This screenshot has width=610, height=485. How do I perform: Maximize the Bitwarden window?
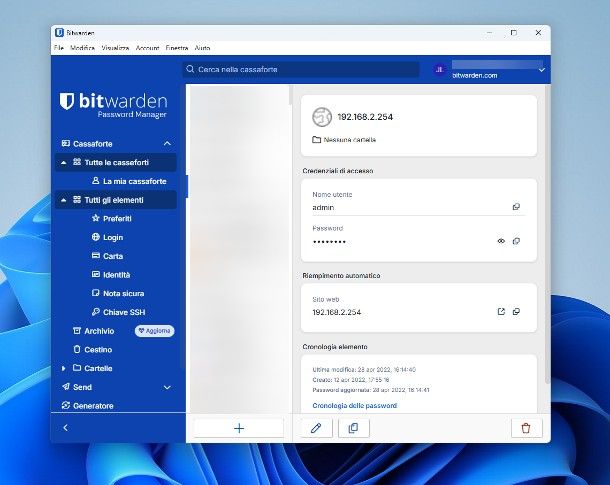point(514,33)
